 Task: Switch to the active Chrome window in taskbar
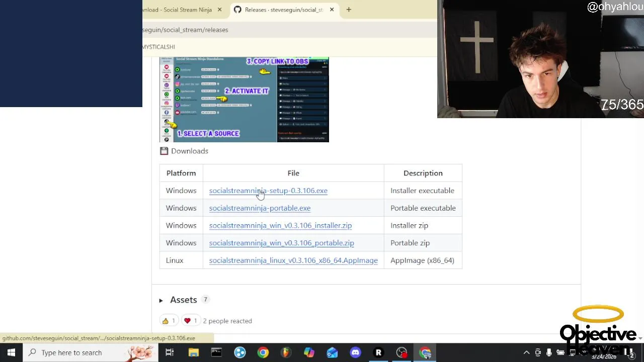[425, 352]
